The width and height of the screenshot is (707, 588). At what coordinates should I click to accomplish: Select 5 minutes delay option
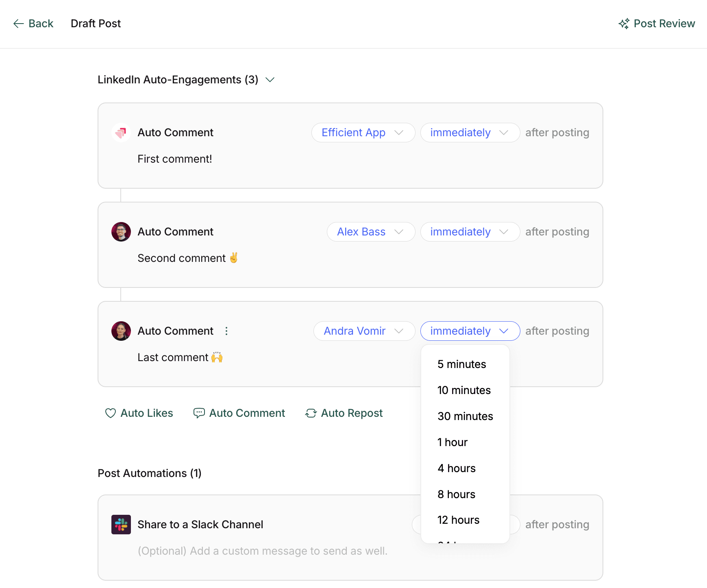465,364
